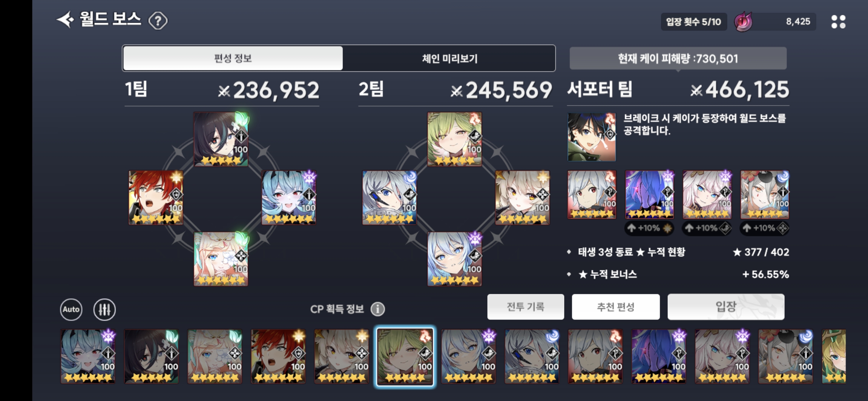Switch to the 편성 정보 tab
The width and height of the screenshot is (868, 401).
233,58
